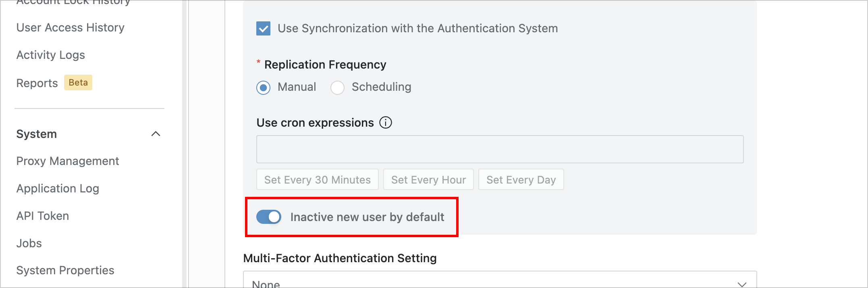Open the Multi-Factor Authentication Setting dropdown

pyautogui.click(x=500, y=281)
